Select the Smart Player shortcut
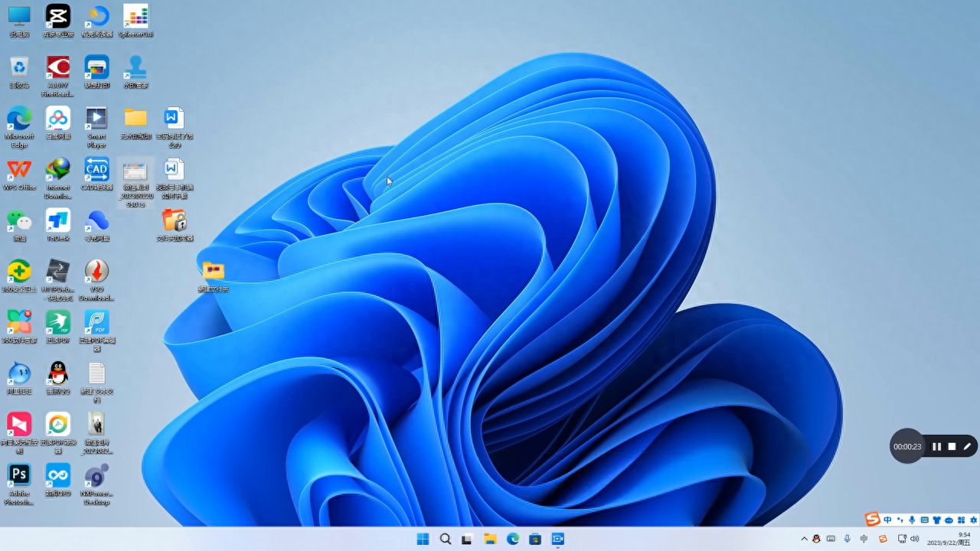Image resolution: width=980 pixels, height=551 pixels. point(96,119)
